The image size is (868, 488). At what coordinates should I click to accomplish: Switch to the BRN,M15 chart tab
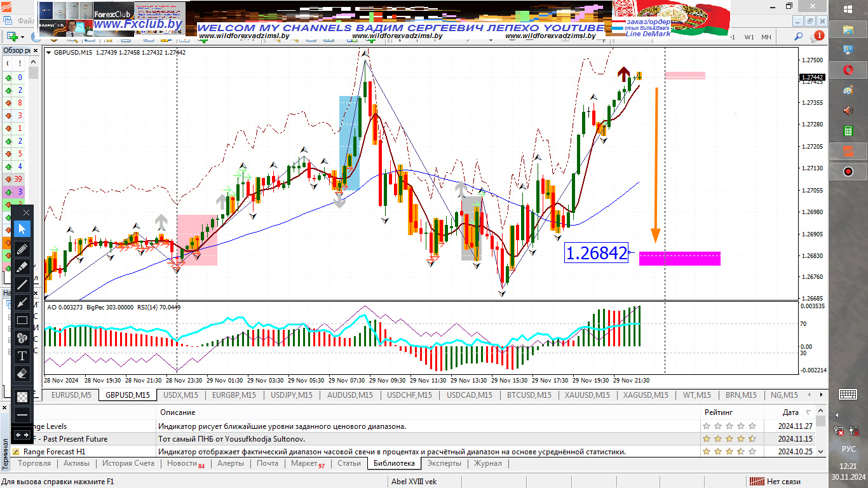(741, 395)
